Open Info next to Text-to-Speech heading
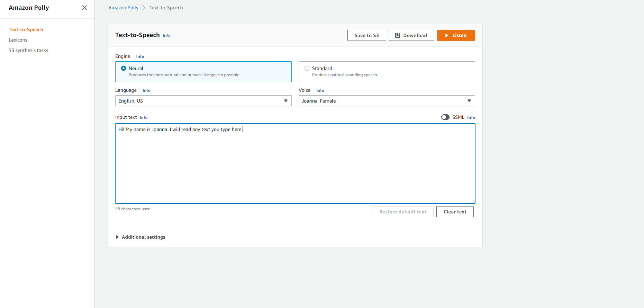Image resolution: width=644 pixels, height=308 pixels. pos(166,36)
